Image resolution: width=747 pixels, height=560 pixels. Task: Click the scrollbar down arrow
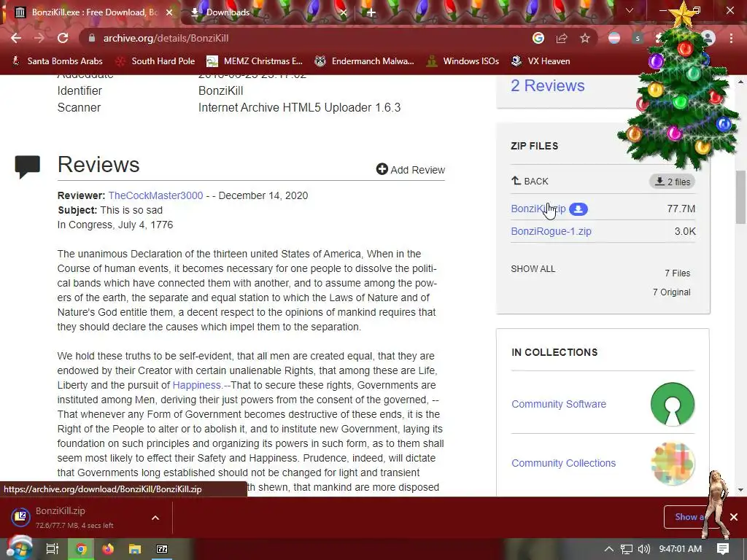point(740,489)
